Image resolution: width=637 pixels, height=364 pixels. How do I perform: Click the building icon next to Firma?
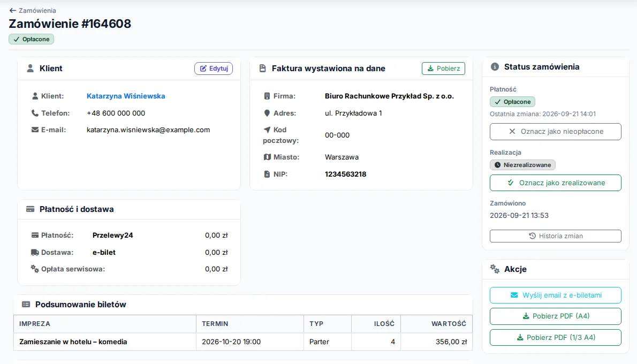click(267, 96)
